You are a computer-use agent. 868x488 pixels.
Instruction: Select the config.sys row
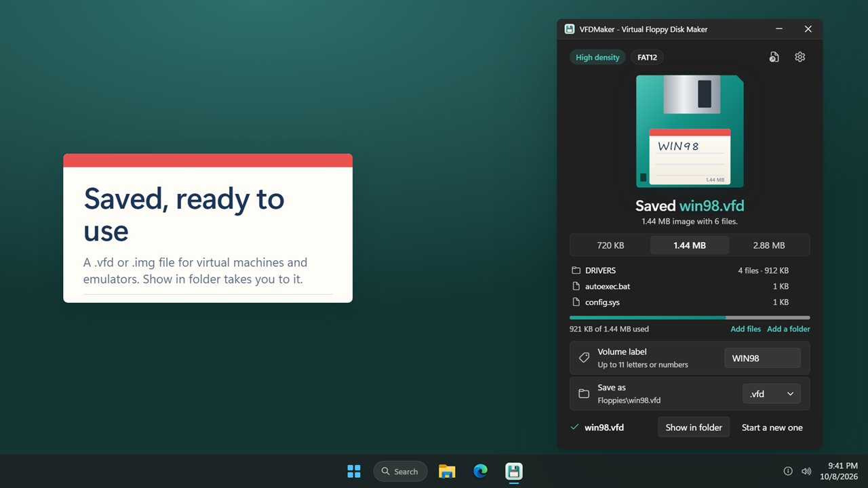[690, 302]
